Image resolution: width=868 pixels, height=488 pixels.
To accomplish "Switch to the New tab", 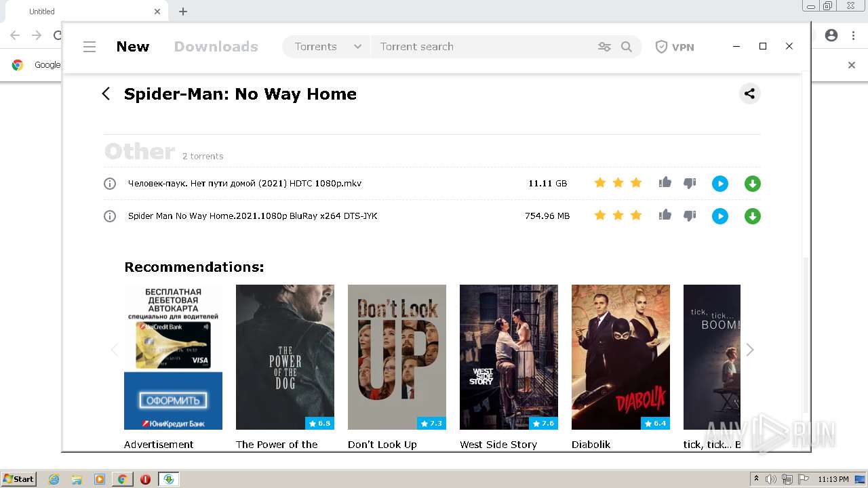I will (x=132, y=47).
